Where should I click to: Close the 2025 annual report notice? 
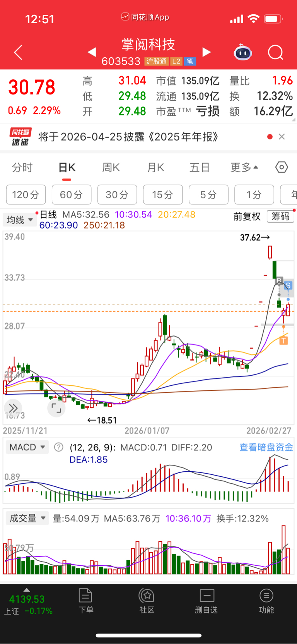(x=282, y=136)
